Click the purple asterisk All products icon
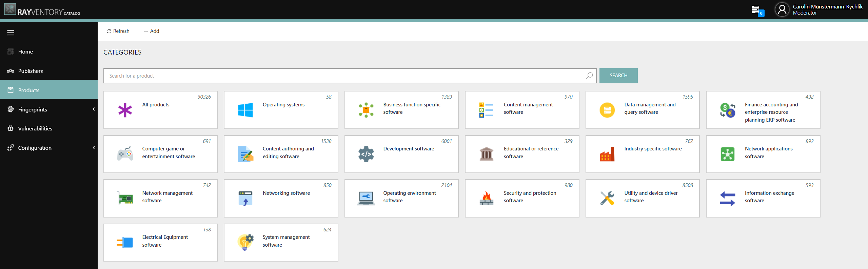The image size is (868, 269). pos(125,110)
